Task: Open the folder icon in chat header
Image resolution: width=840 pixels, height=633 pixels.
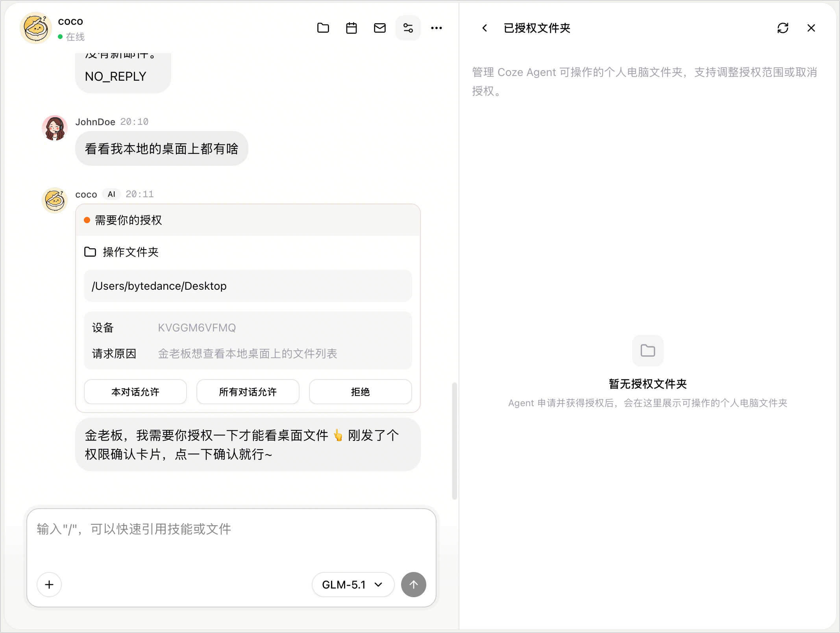Action: 323,28
